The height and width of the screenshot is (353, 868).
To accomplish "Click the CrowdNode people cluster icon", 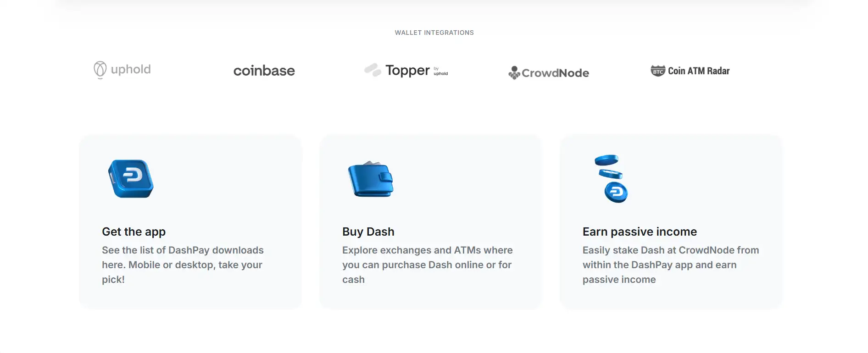I will point(514,72).
